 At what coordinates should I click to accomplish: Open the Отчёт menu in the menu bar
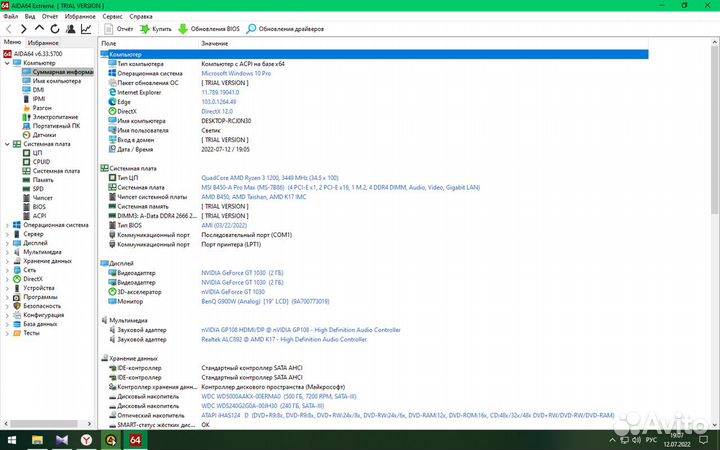click(50, 16)
